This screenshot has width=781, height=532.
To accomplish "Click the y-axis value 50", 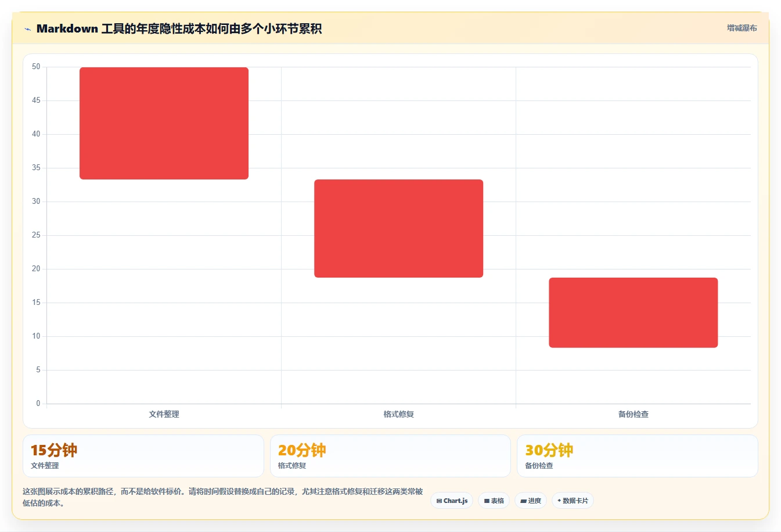I will pyautogui.click(x=36, y=67).
